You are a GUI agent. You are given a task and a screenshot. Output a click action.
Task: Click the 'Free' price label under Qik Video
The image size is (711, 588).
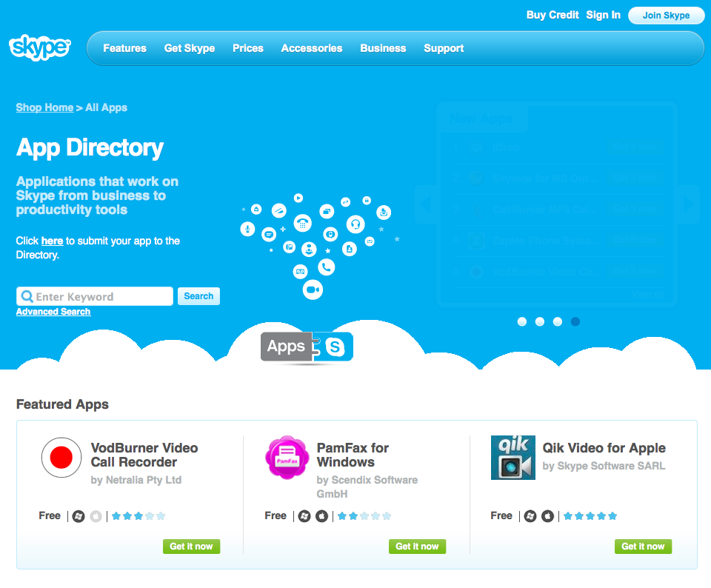(501, 515)
